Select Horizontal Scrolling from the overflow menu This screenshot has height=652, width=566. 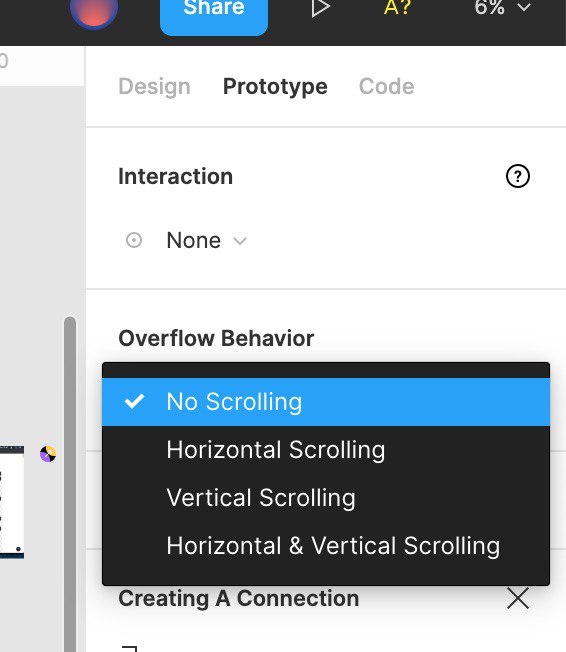(326, 450)
